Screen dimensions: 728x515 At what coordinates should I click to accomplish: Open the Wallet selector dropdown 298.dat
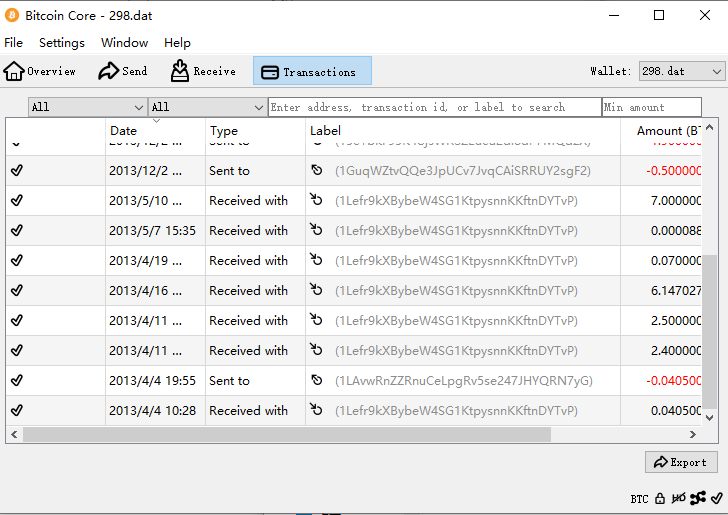[x=682, y=72]
